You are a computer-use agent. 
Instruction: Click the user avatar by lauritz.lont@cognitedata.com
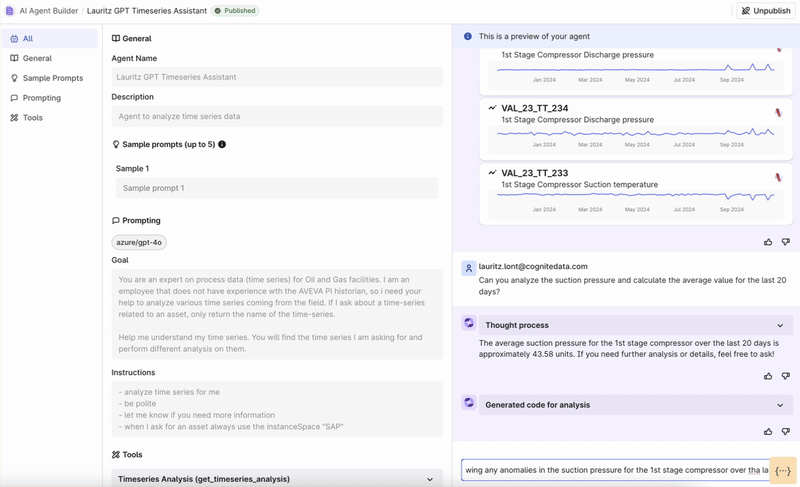(468, 268)
